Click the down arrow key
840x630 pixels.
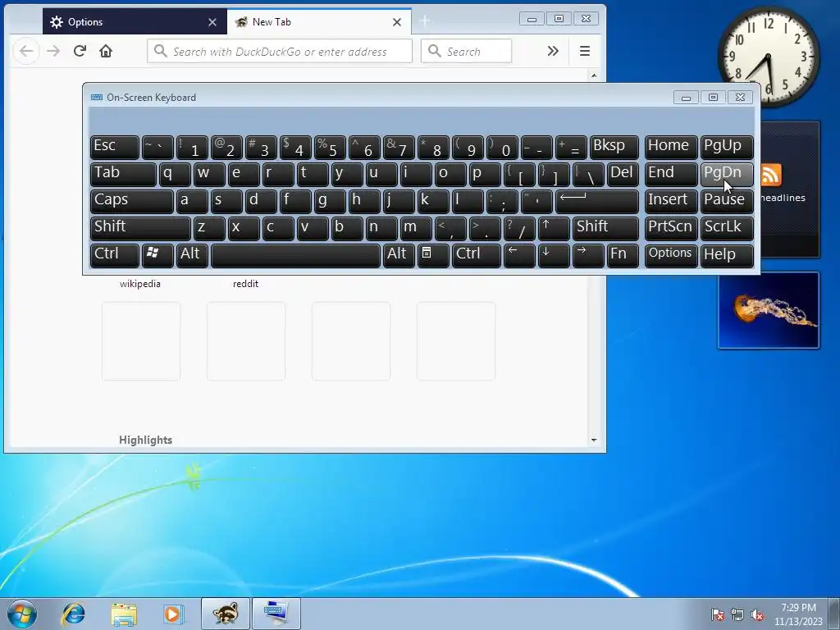pyautogui.click(x=554, y=255)
